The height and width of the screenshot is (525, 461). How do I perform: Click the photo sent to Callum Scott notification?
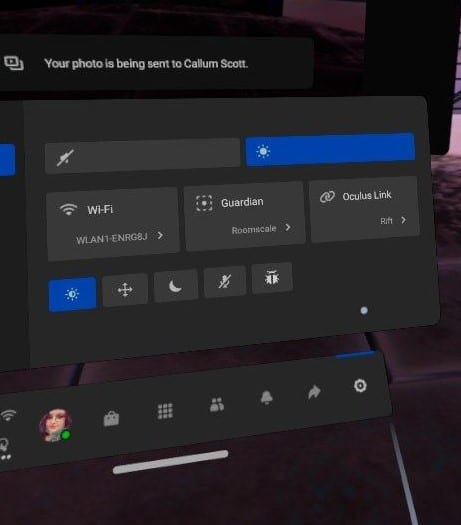156,64
